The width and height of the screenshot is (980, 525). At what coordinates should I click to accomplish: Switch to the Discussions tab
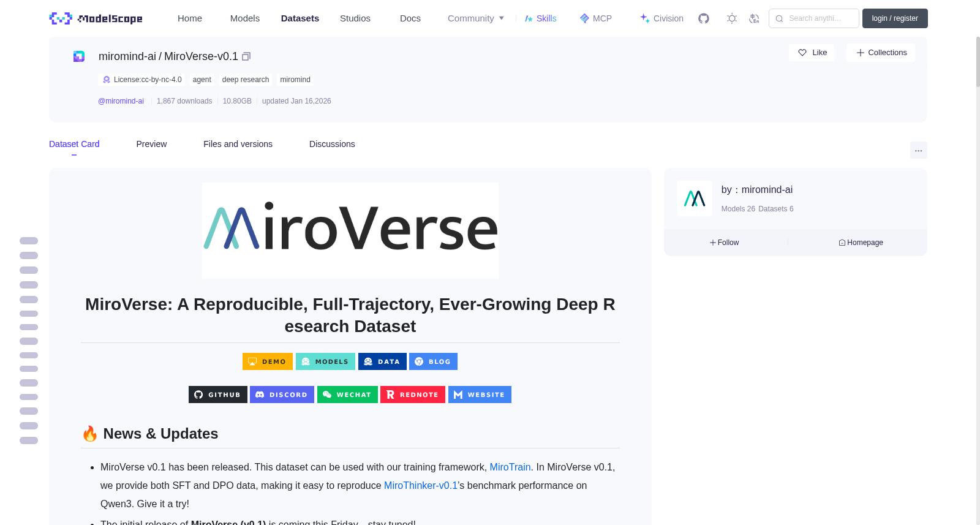coord(332,144)
